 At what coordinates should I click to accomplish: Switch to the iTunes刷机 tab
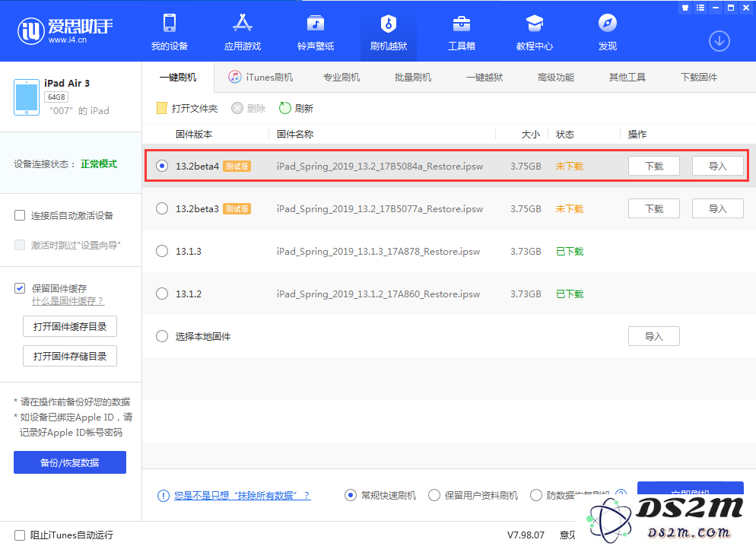(260, 77)
